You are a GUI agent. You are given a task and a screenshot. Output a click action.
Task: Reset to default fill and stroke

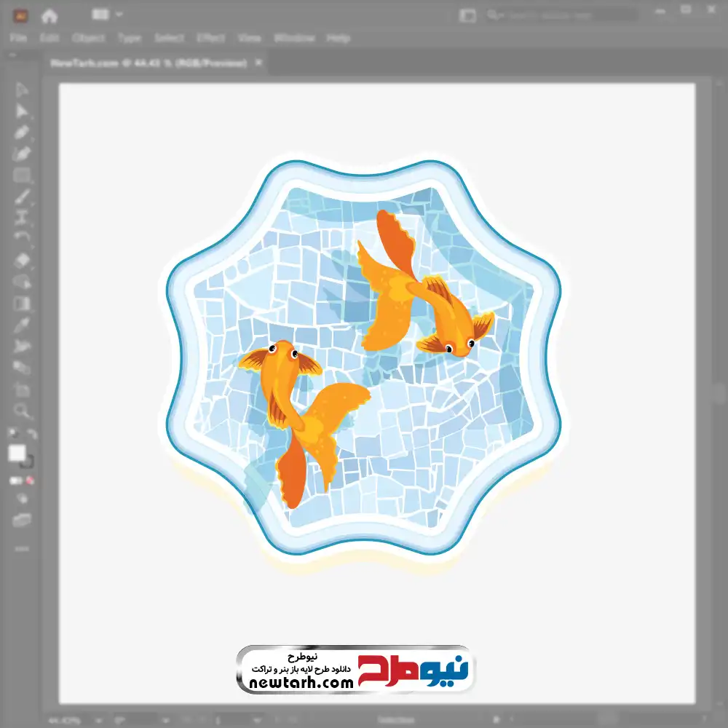pos(13,433)
